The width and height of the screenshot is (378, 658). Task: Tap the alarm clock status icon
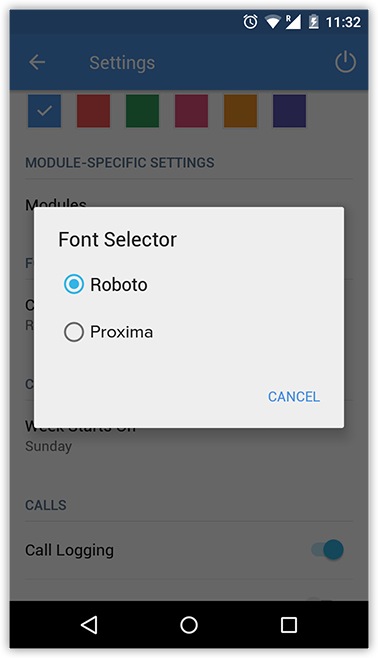250,22
